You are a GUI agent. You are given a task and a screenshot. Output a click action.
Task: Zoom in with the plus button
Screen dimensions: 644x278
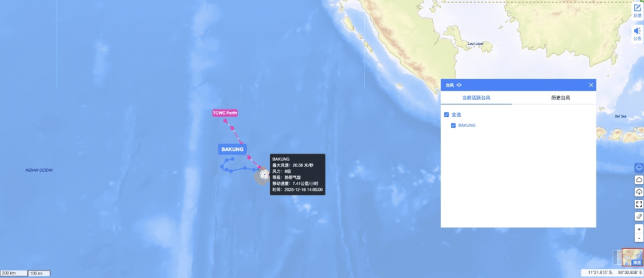tap(639, 229)
